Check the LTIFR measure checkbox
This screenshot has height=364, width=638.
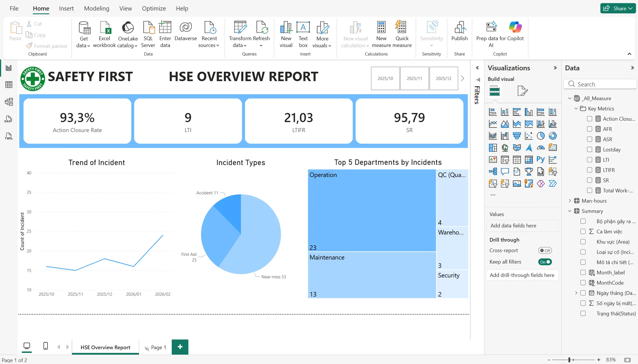590,170
